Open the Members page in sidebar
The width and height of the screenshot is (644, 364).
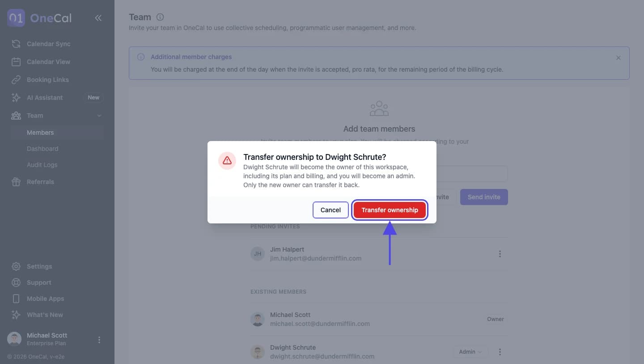tap(57, 133)
